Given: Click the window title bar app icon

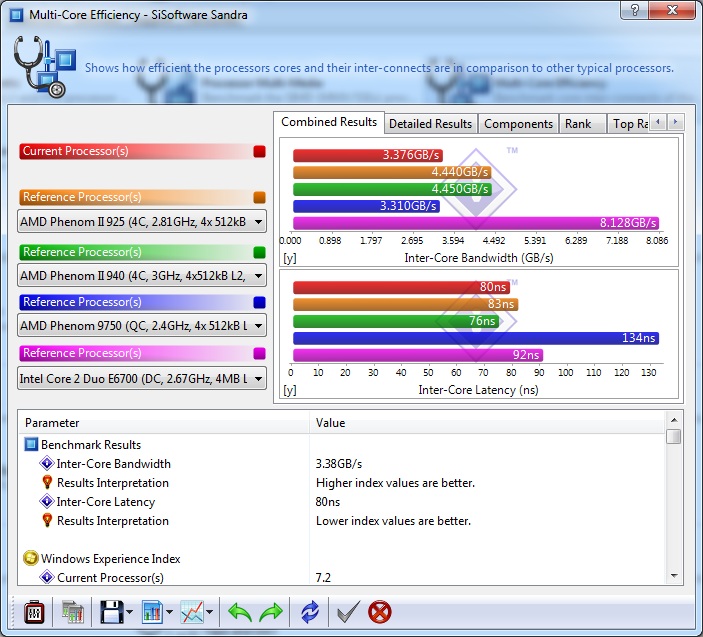Looking at the screenshot, I should point(16,15).
